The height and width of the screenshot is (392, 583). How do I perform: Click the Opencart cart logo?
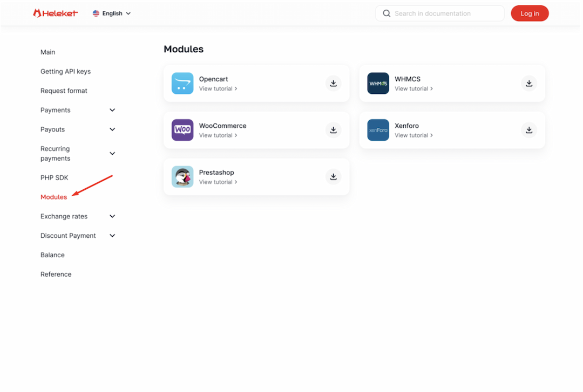pyautogui.click(x=182, y=83)
